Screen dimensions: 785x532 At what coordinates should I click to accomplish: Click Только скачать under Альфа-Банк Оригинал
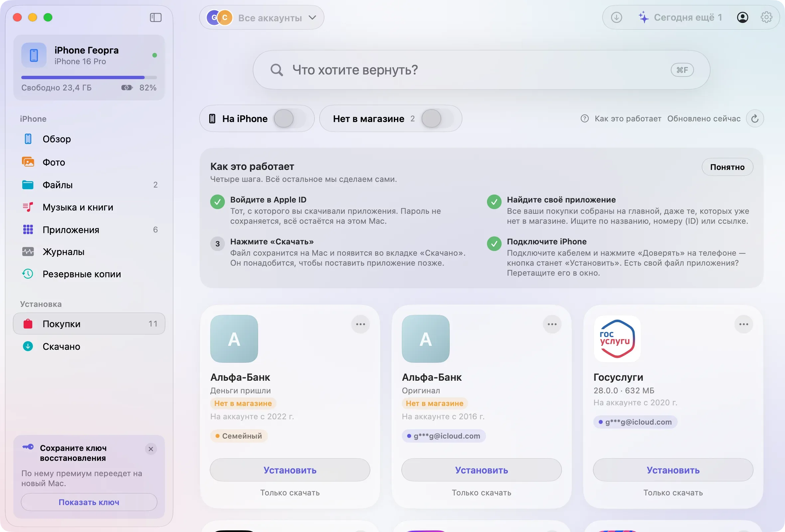(481, 492)
